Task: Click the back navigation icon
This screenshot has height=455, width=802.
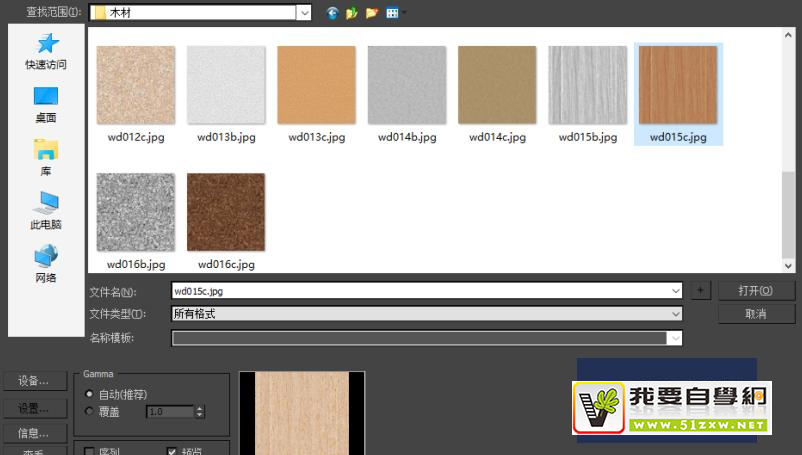Action: pos(332,13)
